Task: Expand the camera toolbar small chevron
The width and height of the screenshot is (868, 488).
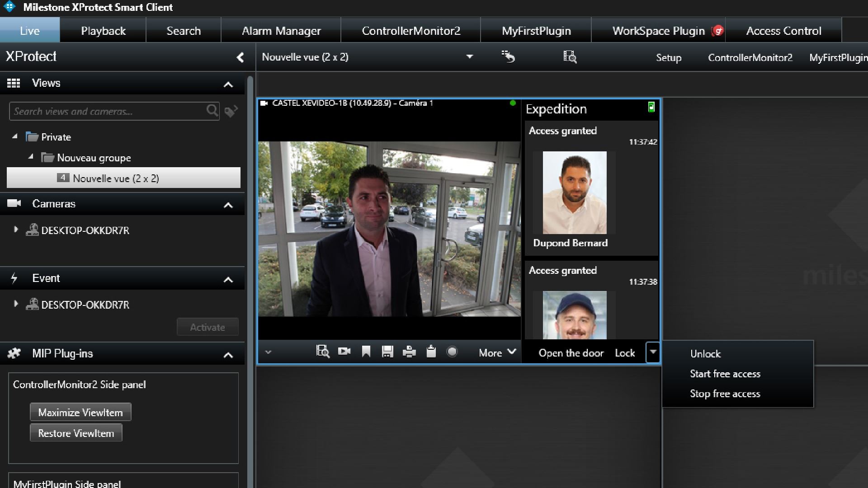Action: click(x=268, y=352)
